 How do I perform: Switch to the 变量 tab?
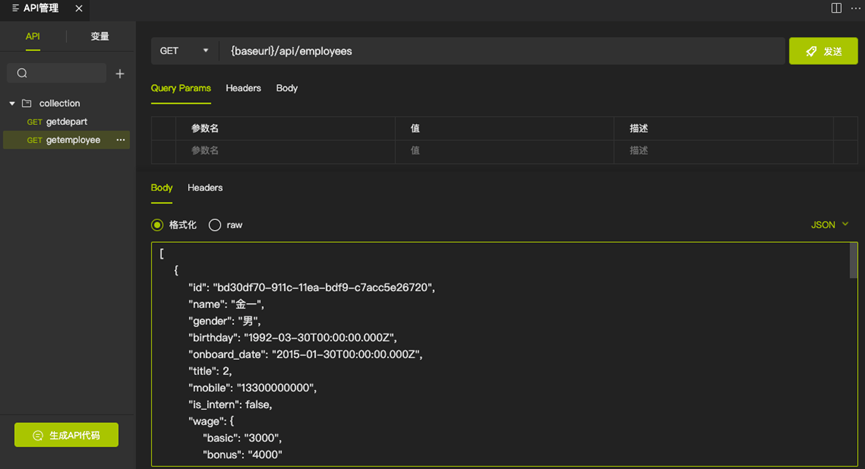click(x=100, y=36)
